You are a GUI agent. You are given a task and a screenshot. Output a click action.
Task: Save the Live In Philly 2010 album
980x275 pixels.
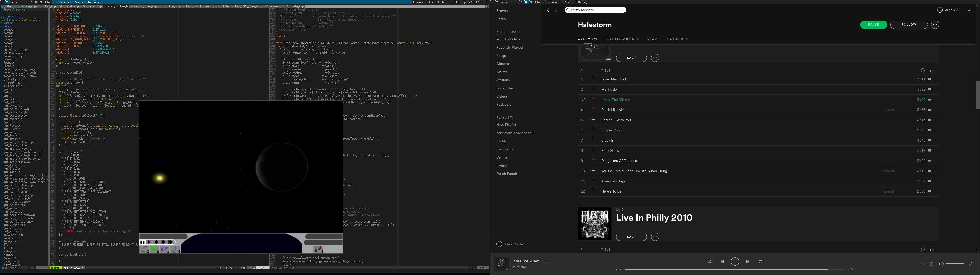(631, 237)
